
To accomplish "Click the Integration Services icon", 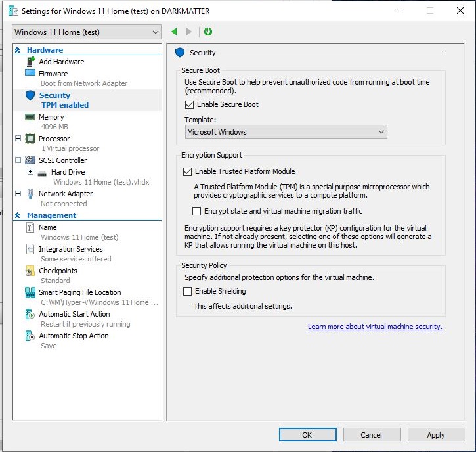I will [x=30, y=249].
